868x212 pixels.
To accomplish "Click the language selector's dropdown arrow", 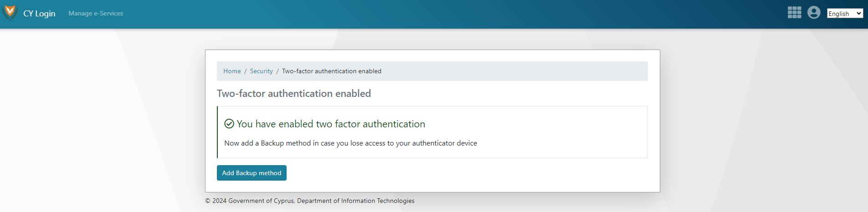I will [859, 14].
